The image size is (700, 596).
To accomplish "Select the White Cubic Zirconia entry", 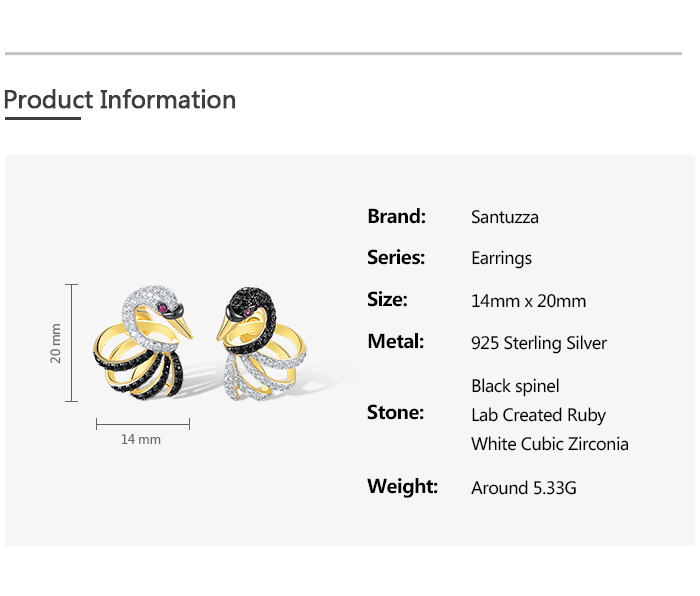I will (550, 444).
